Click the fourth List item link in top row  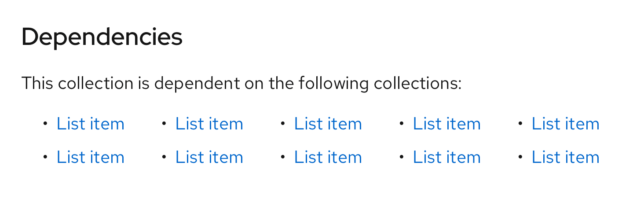[x=446, y=124]
